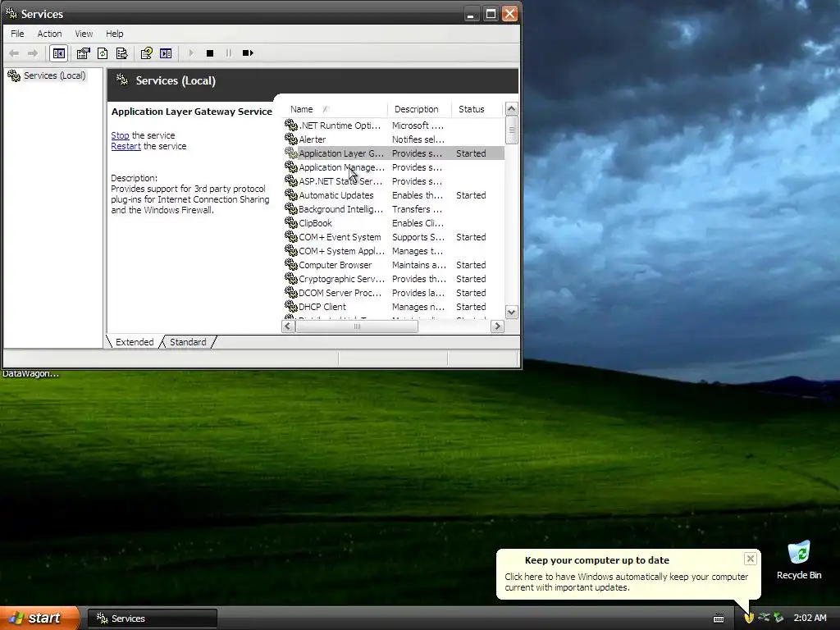Select the Application Layer G... service row
Viewport: 840px width, 630px height.
click(x=394, y=153)
